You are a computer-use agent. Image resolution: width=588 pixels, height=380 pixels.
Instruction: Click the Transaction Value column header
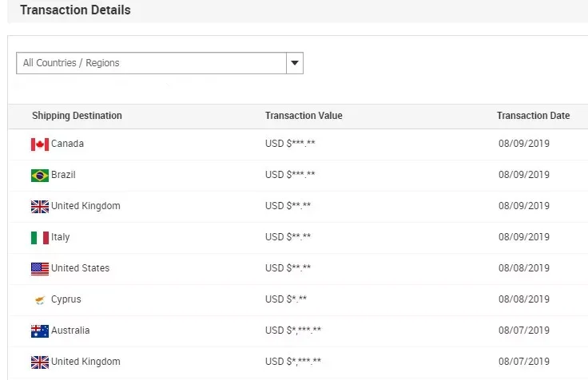tap(304, 116)
